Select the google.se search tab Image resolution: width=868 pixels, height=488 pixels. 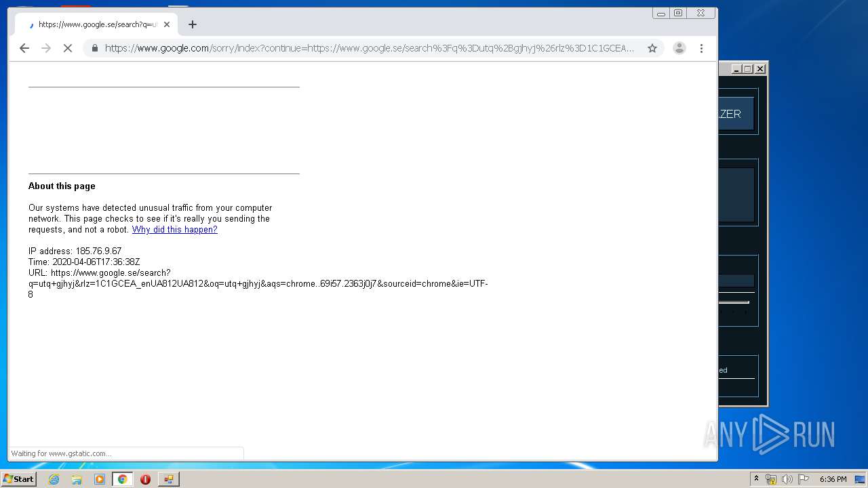click(96, 24)
